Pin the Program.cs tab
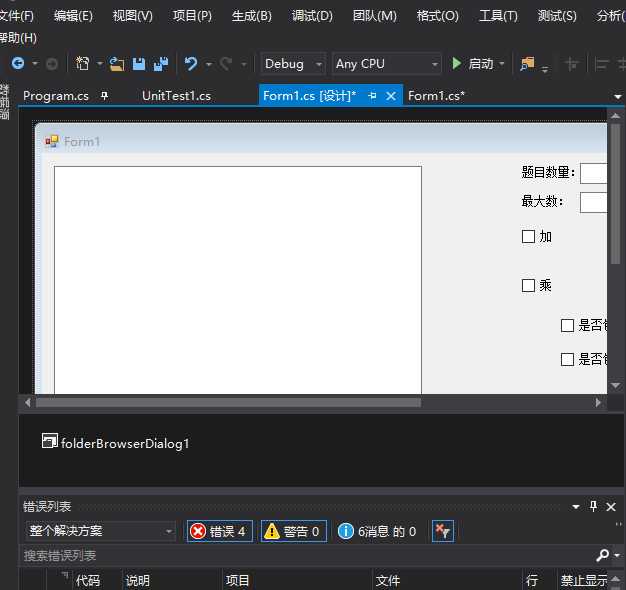 [105, 96]
